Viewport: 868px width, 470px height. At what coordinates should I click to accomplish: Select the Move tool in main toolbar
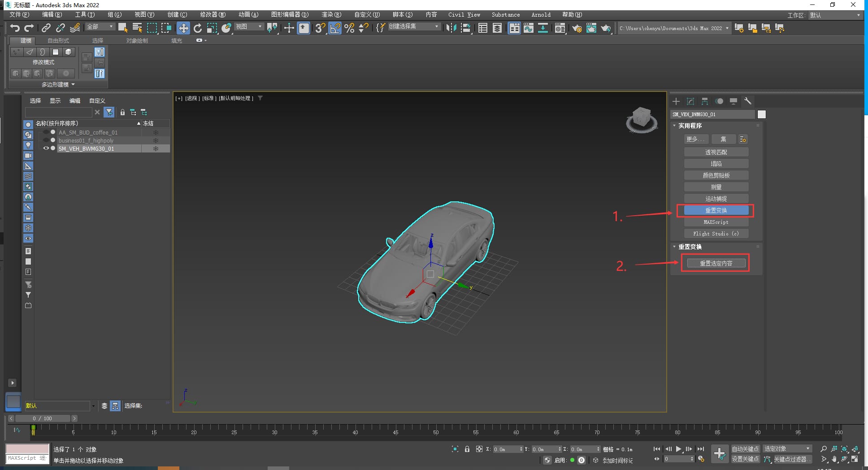click(183, 28)
